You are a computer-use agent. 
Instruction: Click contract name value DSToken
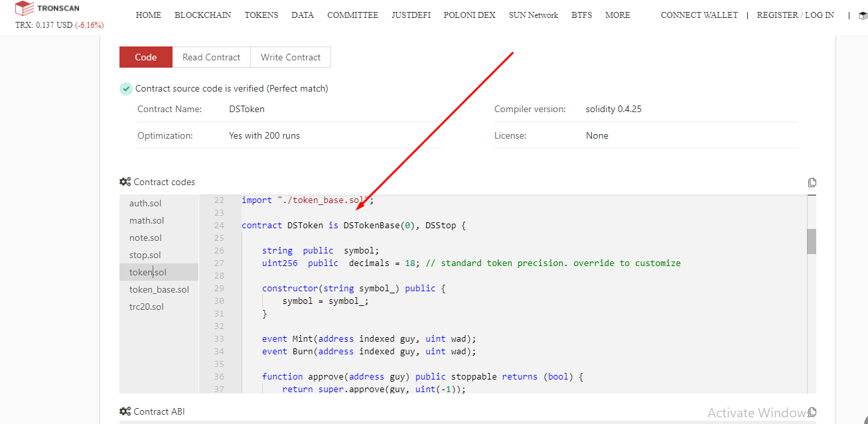pyautogui.click(x=247, y=109)
